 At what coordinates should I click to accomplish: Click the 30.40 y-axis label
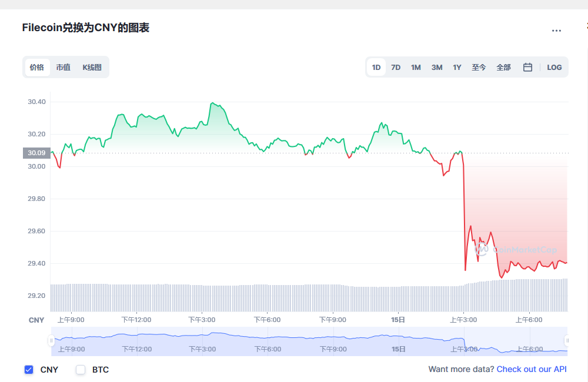36,102
